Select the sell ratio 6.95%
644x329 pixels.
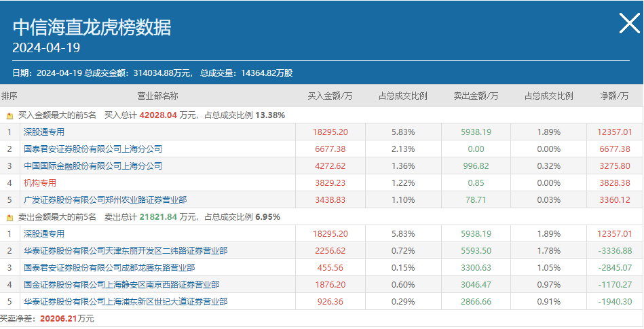(267, 217)
